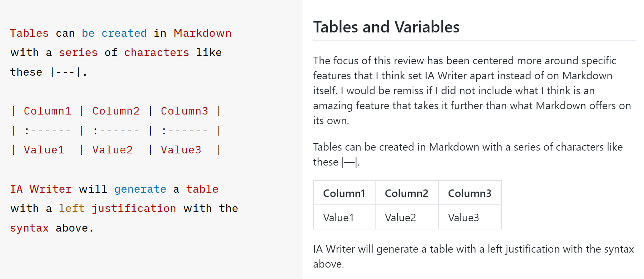This screenshot has height=279, width=644.
Task: Select the Column2 header cell in preview table
Action: (x=407, y=193)
